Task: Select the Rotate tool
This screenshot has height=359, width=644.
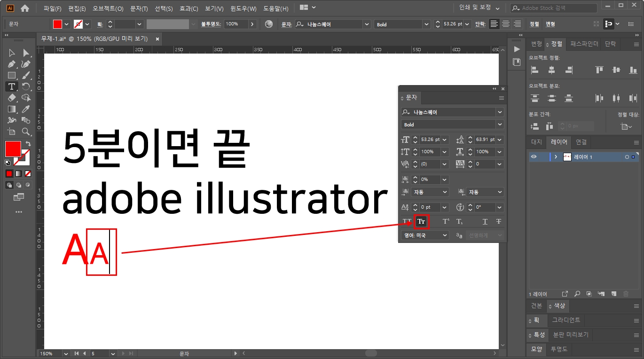Action: click(x=26, y=86)
